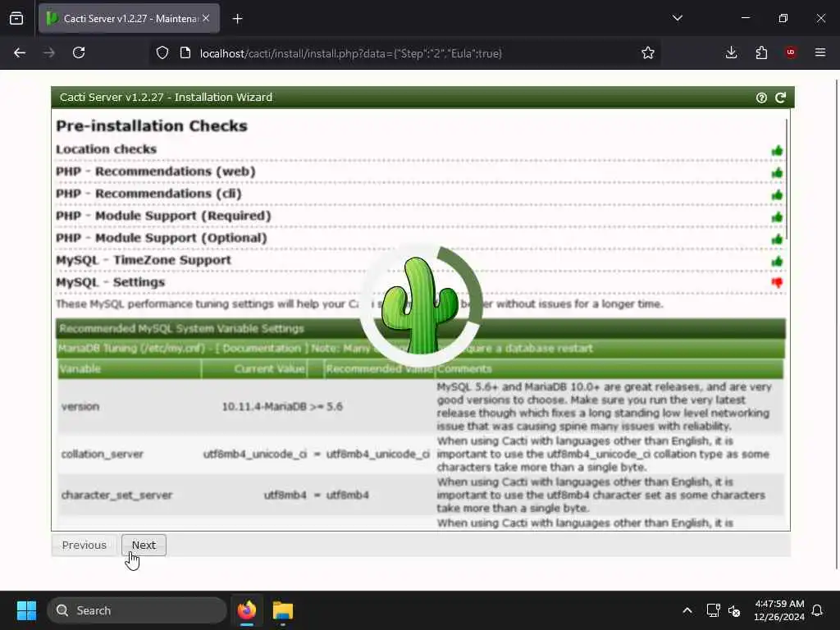Click the wizard panel vertical scrollbar
This screenshot has width=840, height=630.
tap(787, 180)
